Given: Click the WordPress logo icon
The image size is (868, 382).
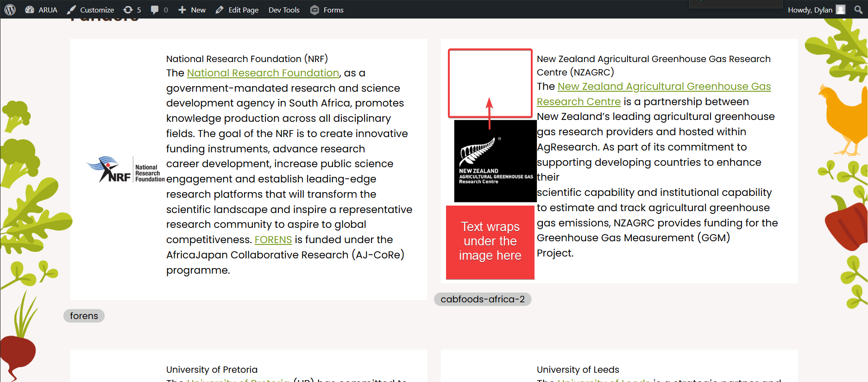Looking at the screenshot, I should (x=10, y=10).
